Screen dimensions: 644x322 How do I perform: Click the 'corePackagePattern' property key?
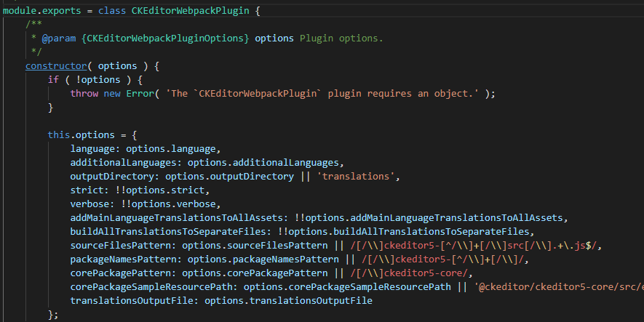(x=120, y=273)
